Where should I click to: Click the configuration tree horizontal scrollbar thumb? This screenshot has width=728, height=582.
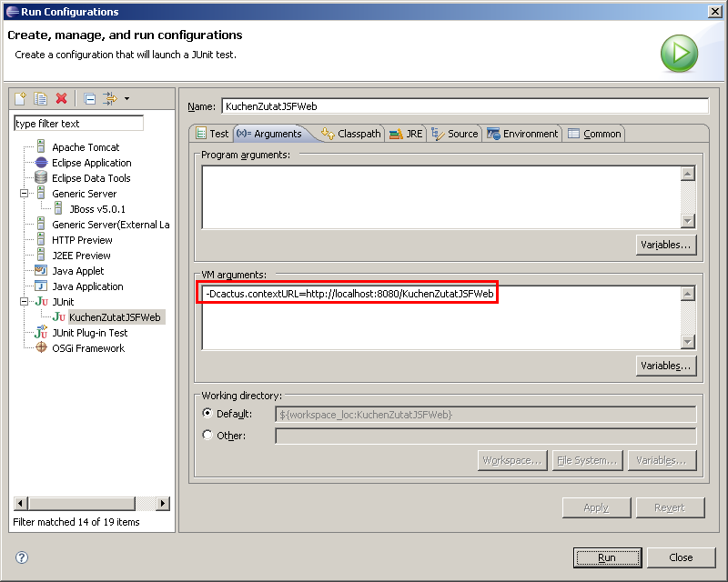(x=82, y=503)
